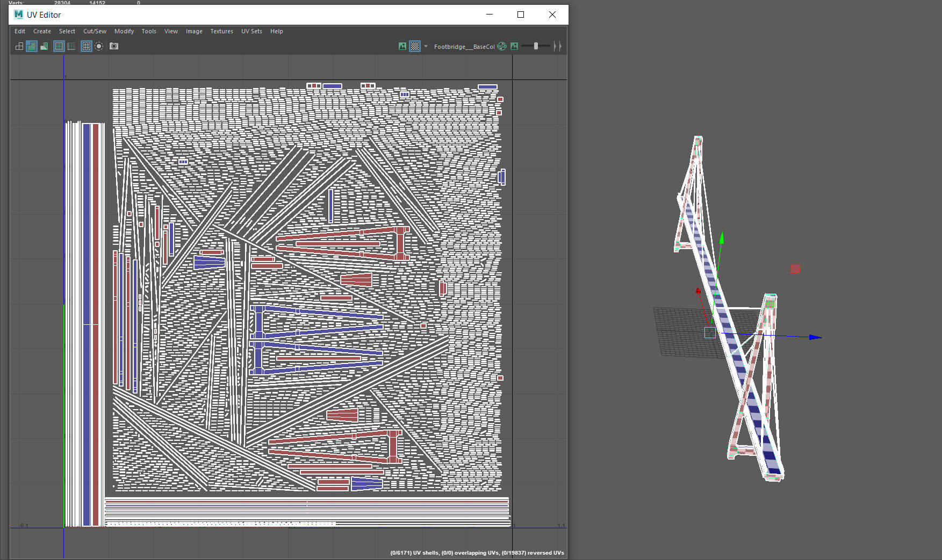Viewport: 942px width, 560px height.
Task: Toggle the checkered pattern texture
Action: [x=415, y=46]
